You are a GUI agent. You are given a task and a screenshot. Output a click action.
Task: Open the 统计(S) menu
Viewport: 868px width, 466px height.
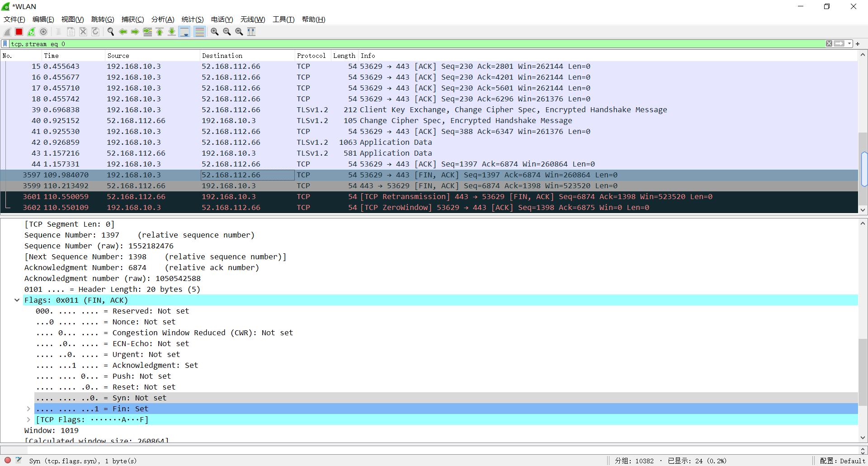click(192, 19)
